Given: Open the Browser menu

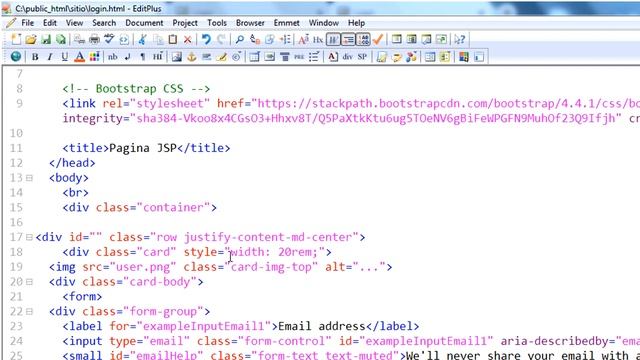Looking at the screenshot, I should point(250,23).
